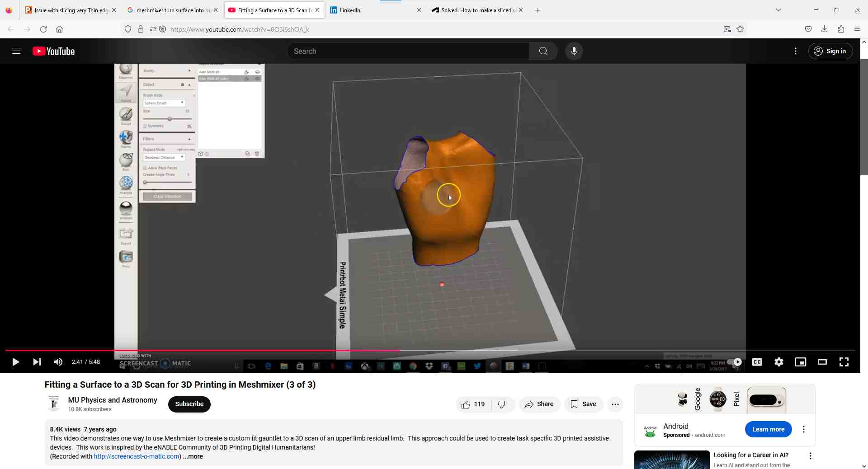This screenshot has width=868, height=469.
Task: Skip to the next video
Action: click(x=37, y=362)
